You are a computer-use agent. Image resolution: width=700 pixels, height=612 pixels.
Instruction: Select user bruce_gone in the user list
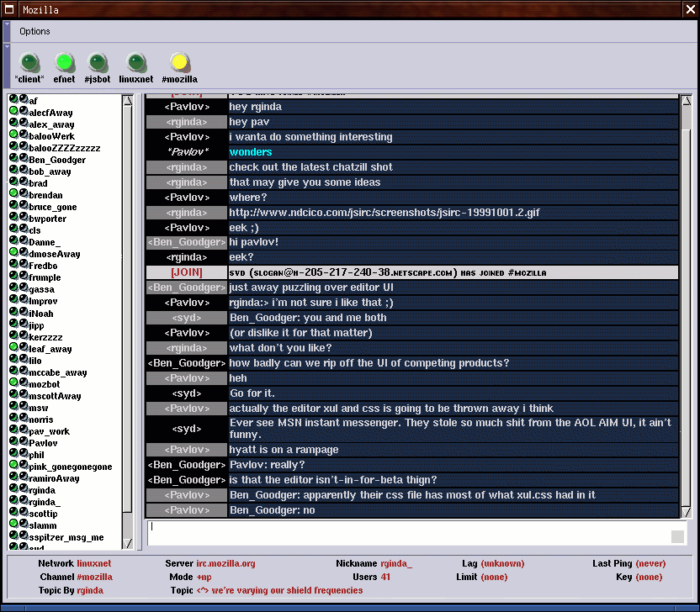pyautogui.click(x=53, y=207)
